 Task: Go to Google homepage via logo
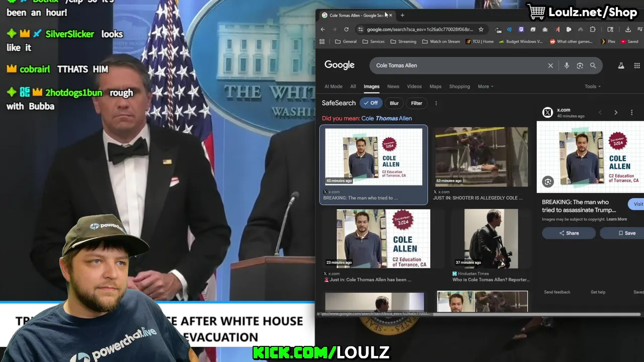(x=339, y=65)
